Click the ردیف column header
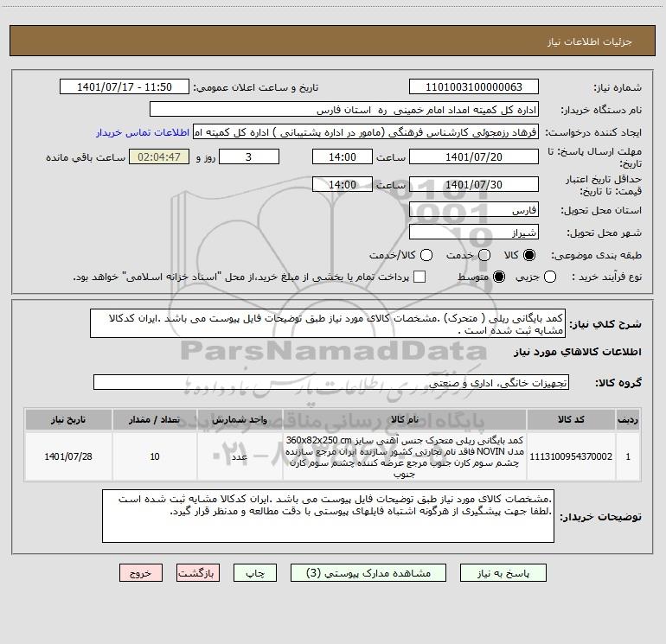This screenshot has height=644, width=666. pyautogui.click(x=628, y=419)
